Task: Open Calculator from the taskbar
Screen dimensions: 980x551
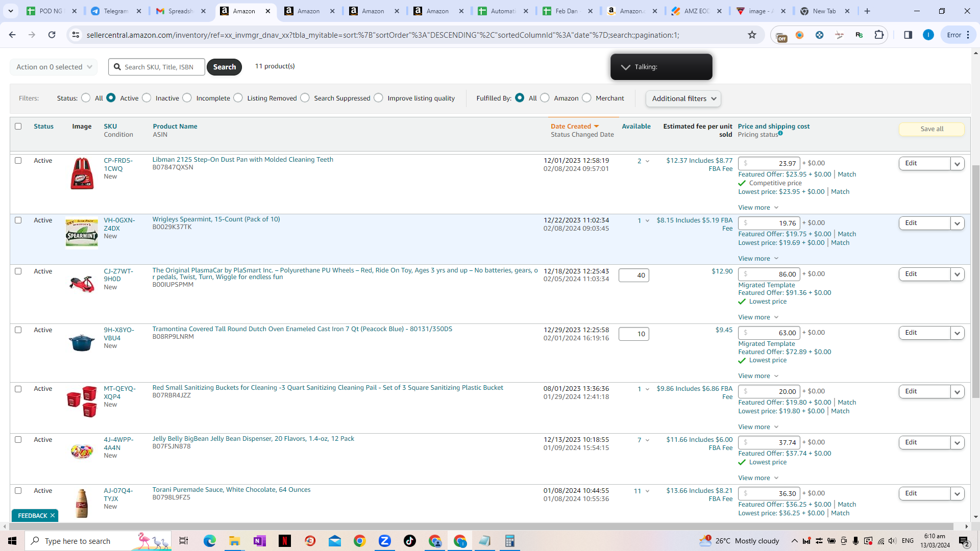Action: [x=509, y=541]
